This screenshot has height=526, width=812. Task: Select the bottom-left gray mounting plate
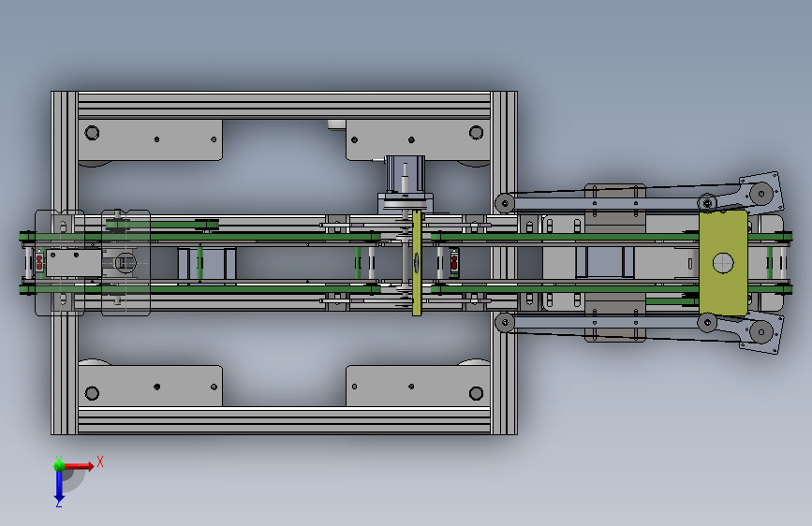150,386
